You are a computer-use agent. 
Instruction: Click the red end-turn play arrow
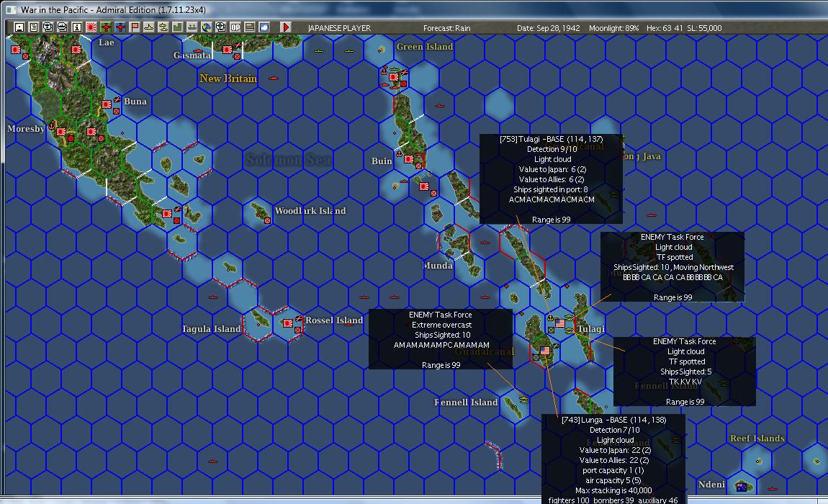coord(285,27)
